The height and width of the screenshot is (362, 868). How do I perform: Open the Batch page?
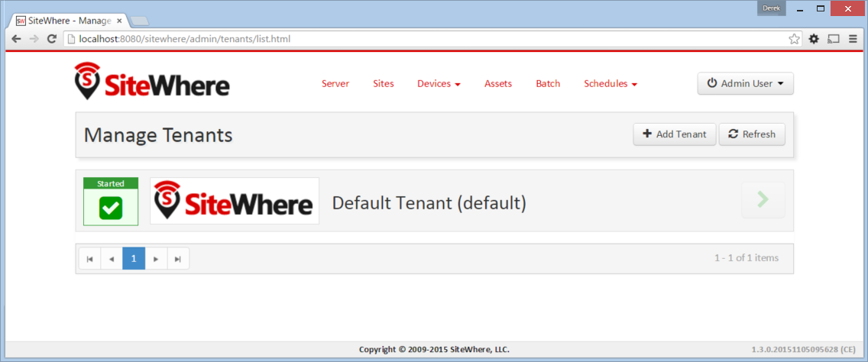click(x=548, y=83)
